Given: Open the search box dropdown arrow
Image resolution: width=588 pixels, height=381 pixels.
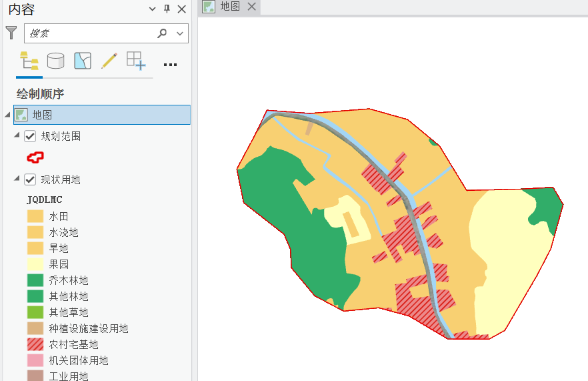Looking at the screenshot, I should [180, 33].
